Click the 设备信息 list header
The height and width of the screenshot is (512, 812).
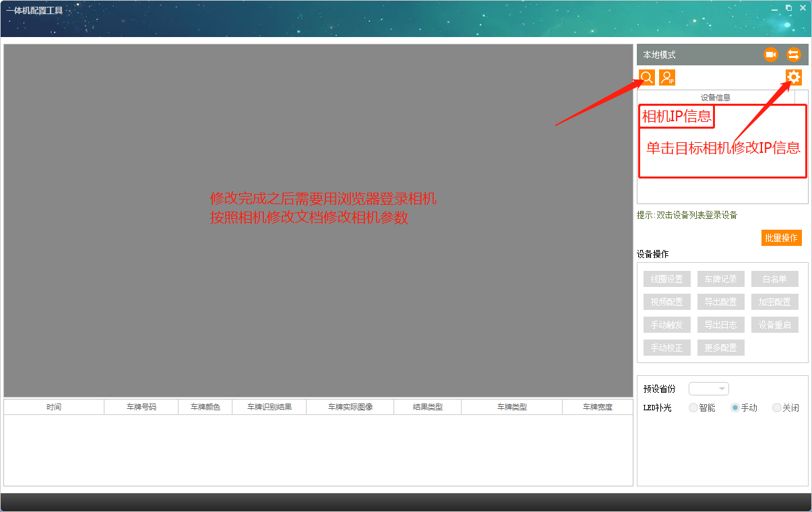716,97
